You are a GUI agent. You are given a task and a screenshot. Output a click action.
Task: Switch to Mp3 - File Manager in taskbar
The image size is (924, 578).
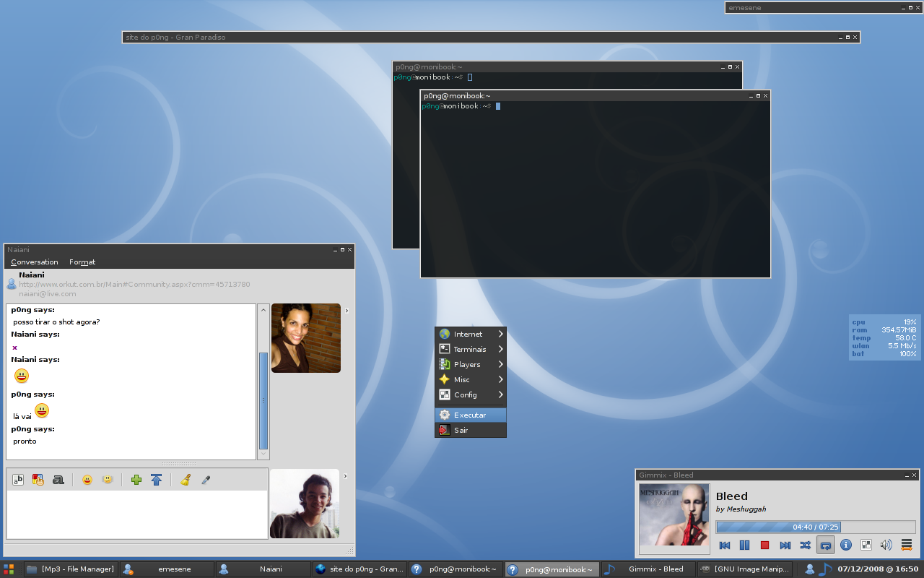pos(71,569)
